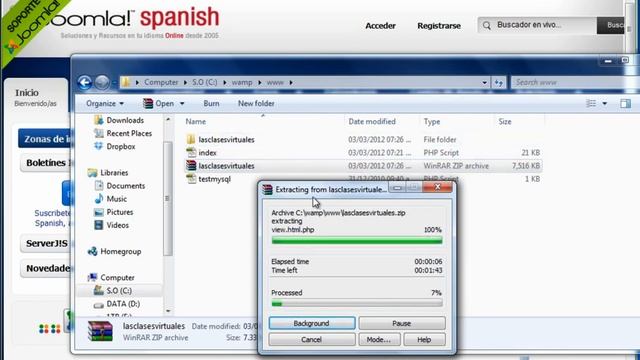Click the Change your view icon

[x=591, y=104]
